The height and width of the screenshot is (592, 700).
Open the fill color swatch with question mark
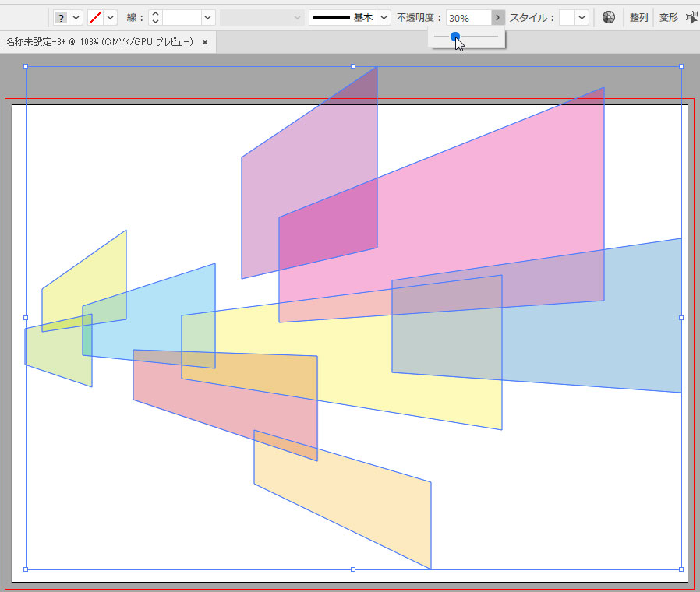61,18
